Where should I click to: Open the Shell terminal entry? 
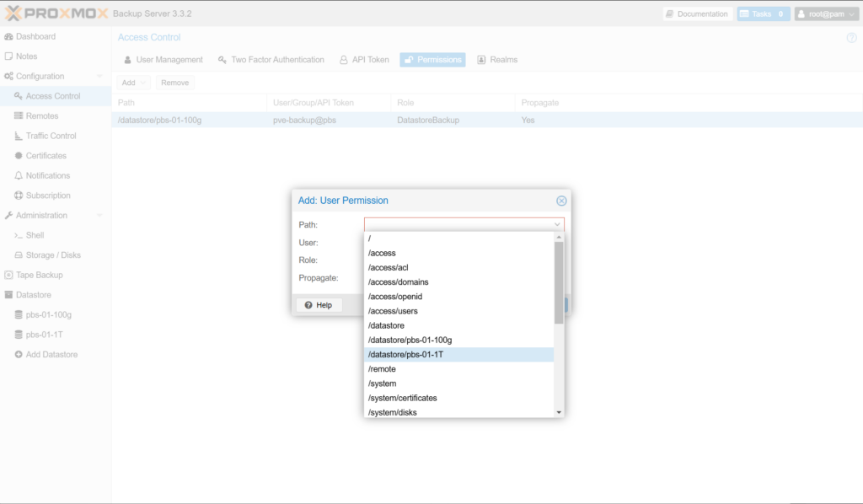point(35,235)
